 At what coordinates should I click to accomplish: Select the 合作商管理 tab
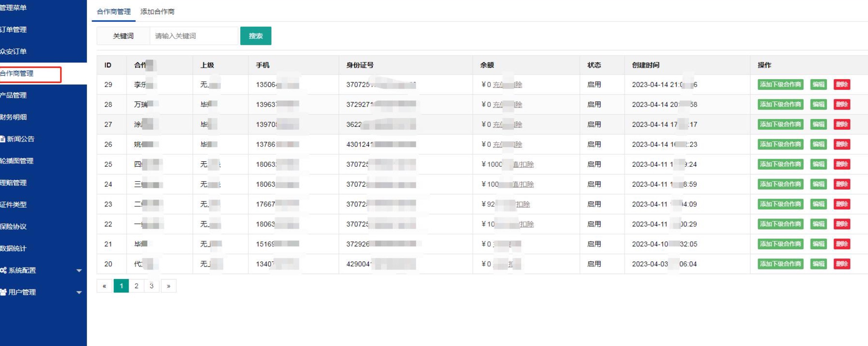point(114,12)
